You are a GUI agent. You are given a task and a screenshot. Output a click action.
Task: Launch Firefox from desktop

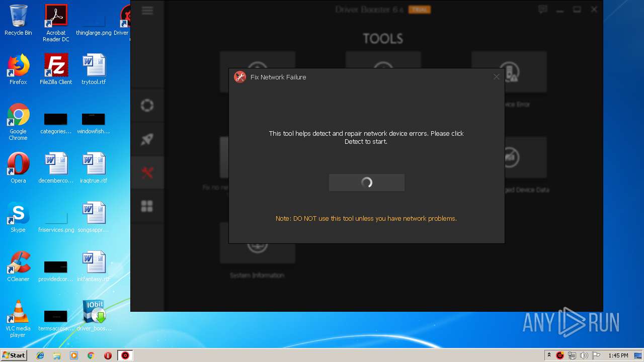pyautogui.click(x=18, y=69)
